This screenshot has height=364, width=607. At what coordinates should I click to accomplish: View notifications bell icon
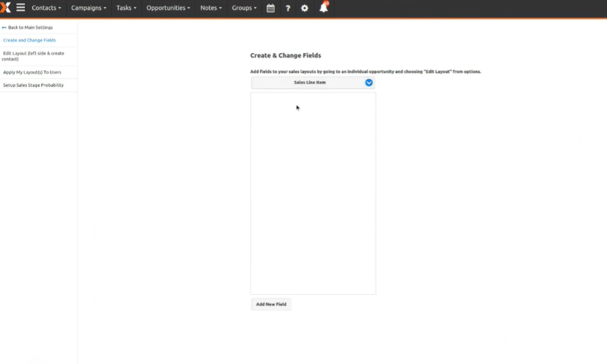click(x=323, y=8)
